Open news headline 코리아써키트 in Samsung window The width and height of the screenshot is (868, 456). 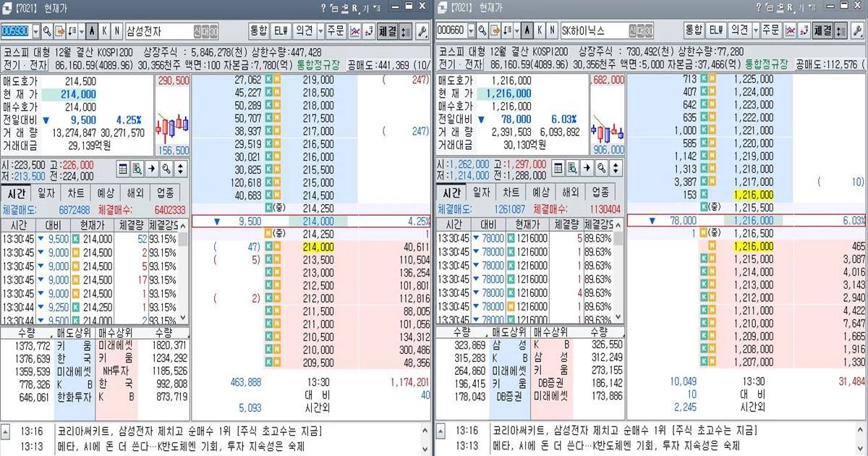point(190,431)
